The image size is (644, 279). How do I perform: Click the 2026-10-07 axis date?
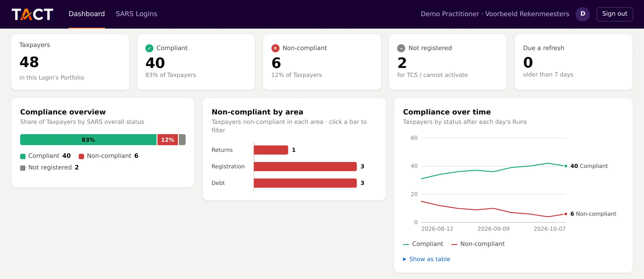pos(549,229)
